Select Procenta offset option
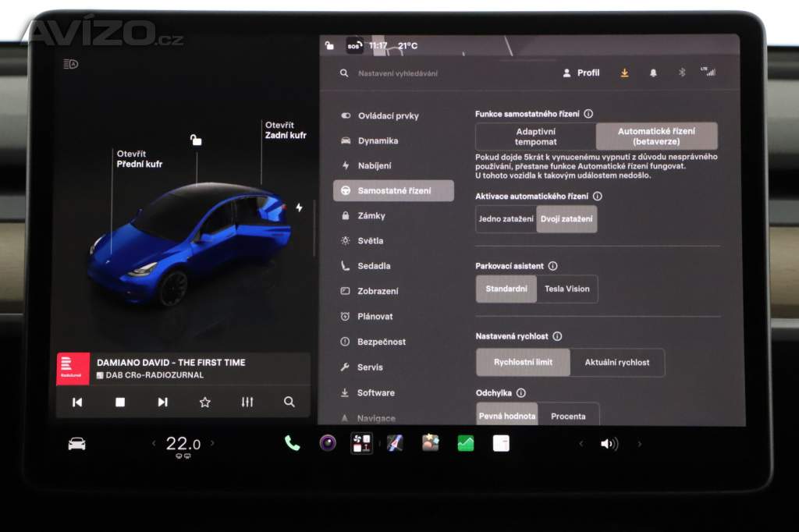799x532 pixels. point(568,414)
